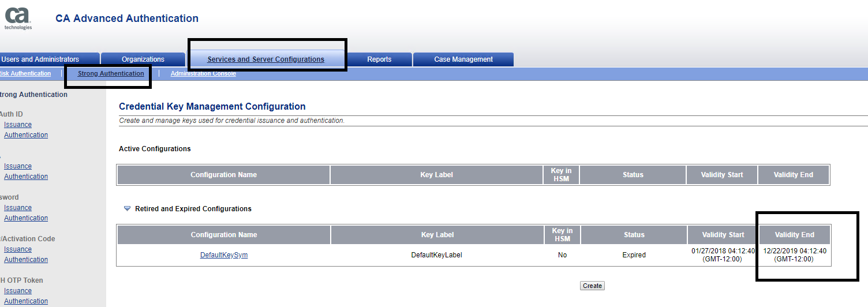Open the DefaultKeySym configuration link
This screenshot has width=868, height=307.
tap(224, 255)
